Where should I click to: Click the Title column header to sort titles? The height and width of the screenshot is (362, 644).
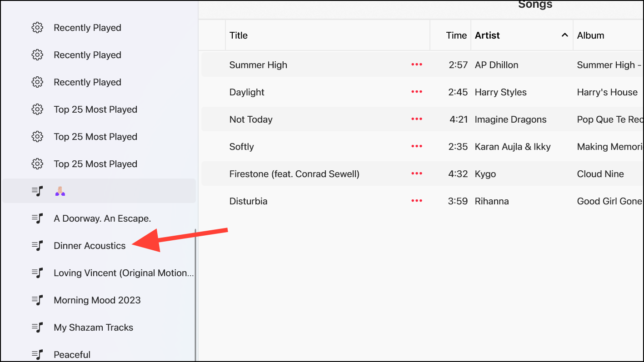[x=238, y=35]
